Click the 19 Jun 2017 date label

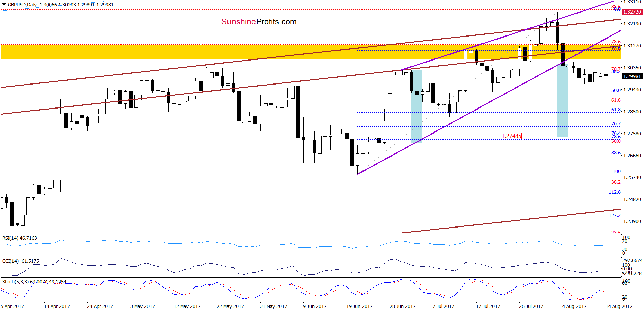point(359,306)
